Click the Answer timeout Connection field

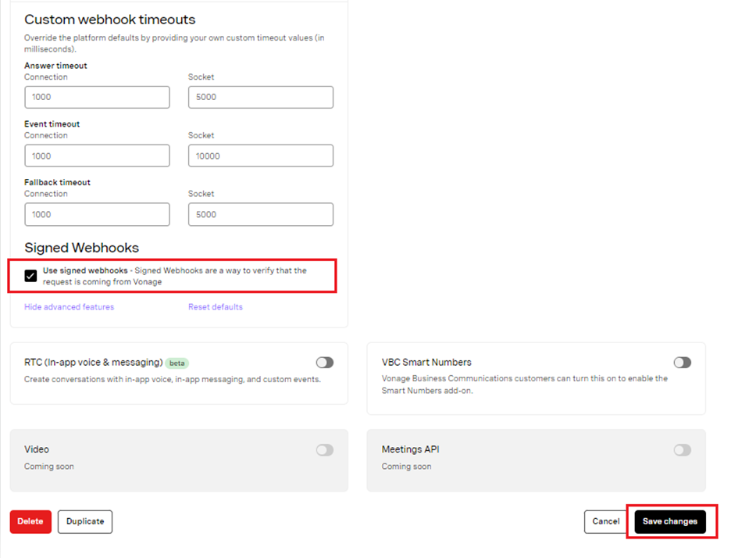click(x=97, y=97)
